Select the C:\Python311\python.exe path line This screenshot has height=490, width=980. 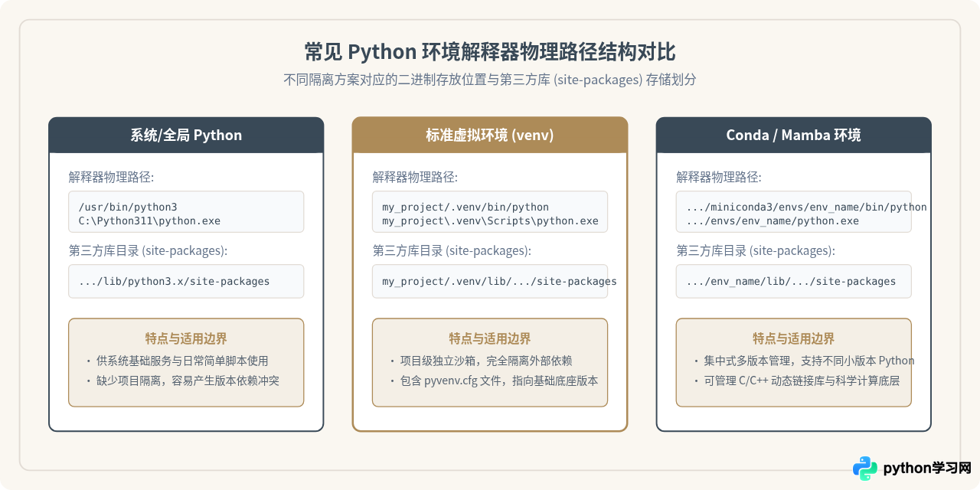(149, 220)
